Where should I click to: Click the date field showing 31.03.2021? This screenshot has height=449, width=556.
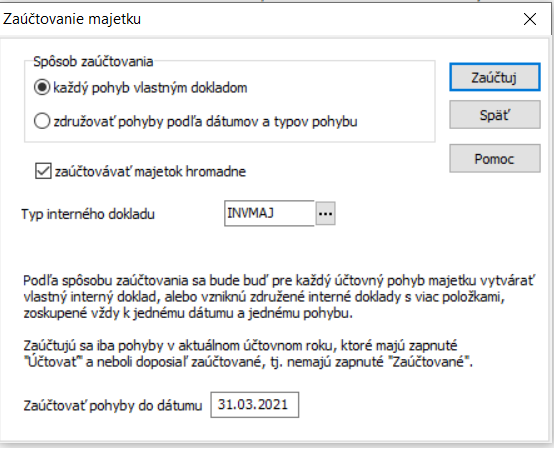[x=255, y=405]
